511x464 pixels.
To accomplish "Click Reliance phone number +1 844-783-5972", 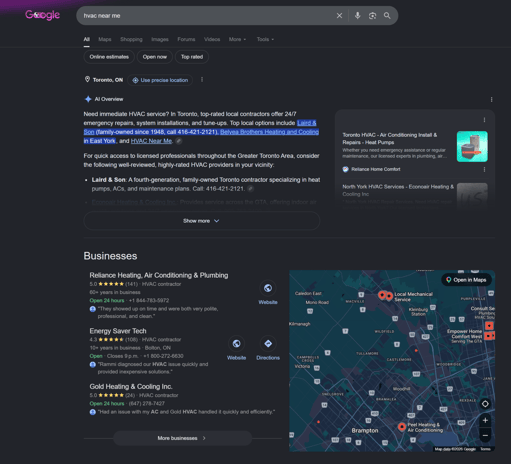I will [x=149, y=300].
